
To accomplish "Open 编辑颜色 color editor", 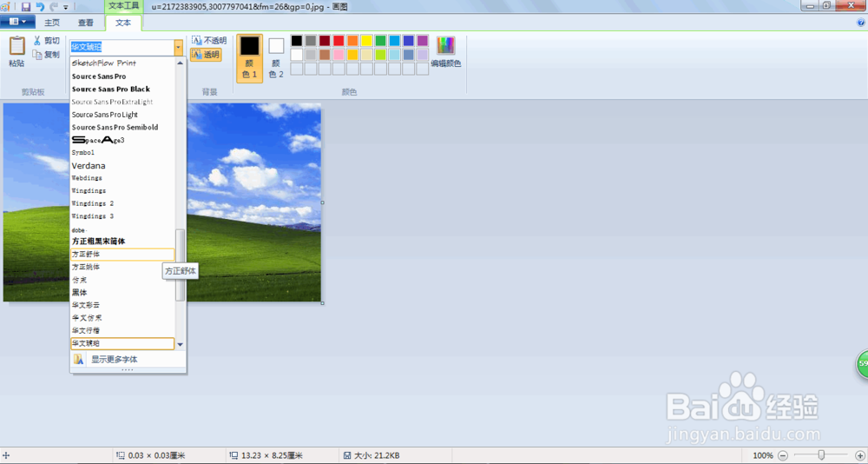I will point(445,52).
